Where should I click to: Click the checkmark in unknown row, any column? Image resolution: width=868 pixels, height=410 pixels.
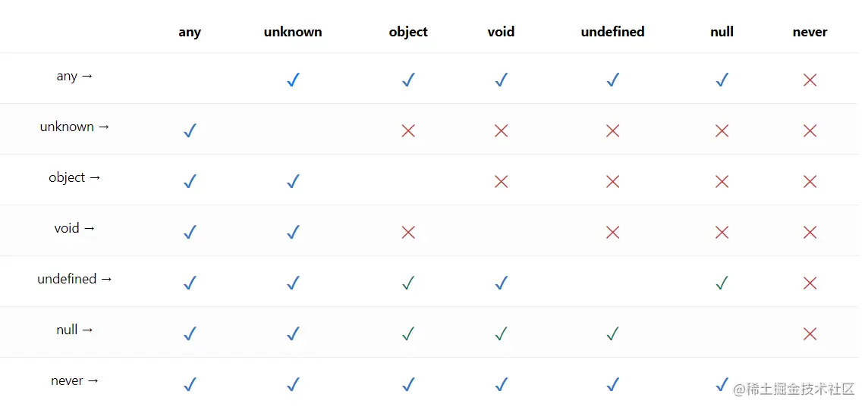[x=190, y=130]
